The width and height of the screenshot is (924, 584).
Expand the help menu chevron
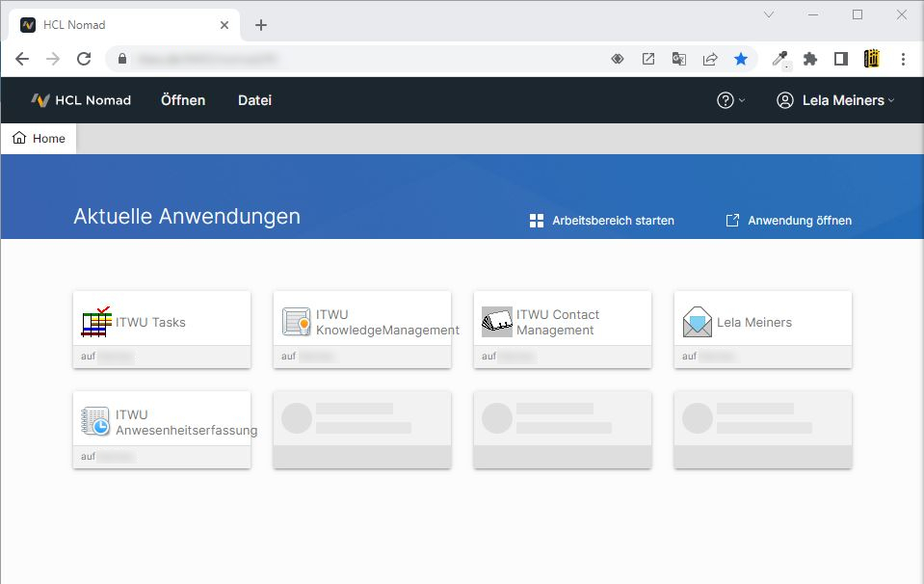(x=742, y=101)
